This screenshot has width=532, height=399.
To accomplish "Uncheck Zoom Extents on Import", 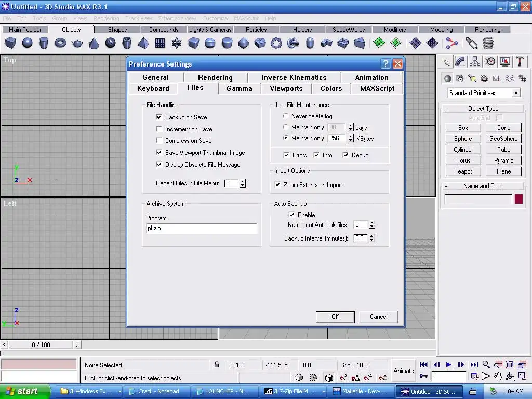I will coord(277,184).
